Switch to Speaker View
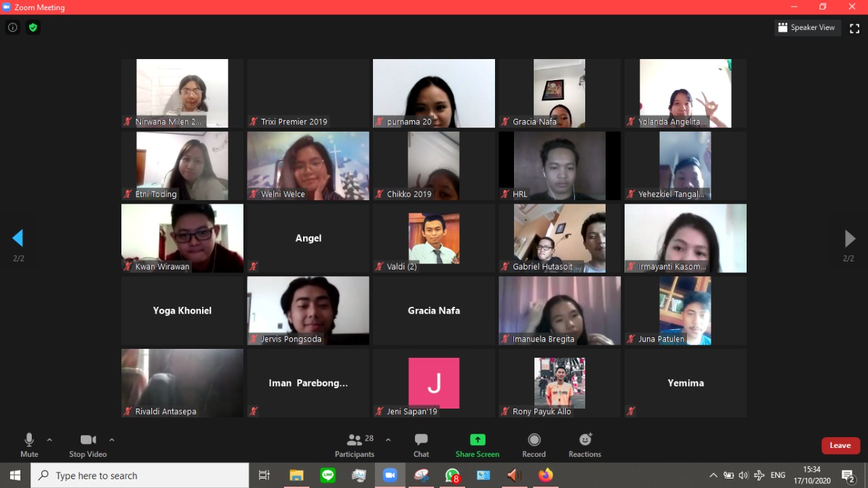 pyautogui.click(x=807, y=28)
